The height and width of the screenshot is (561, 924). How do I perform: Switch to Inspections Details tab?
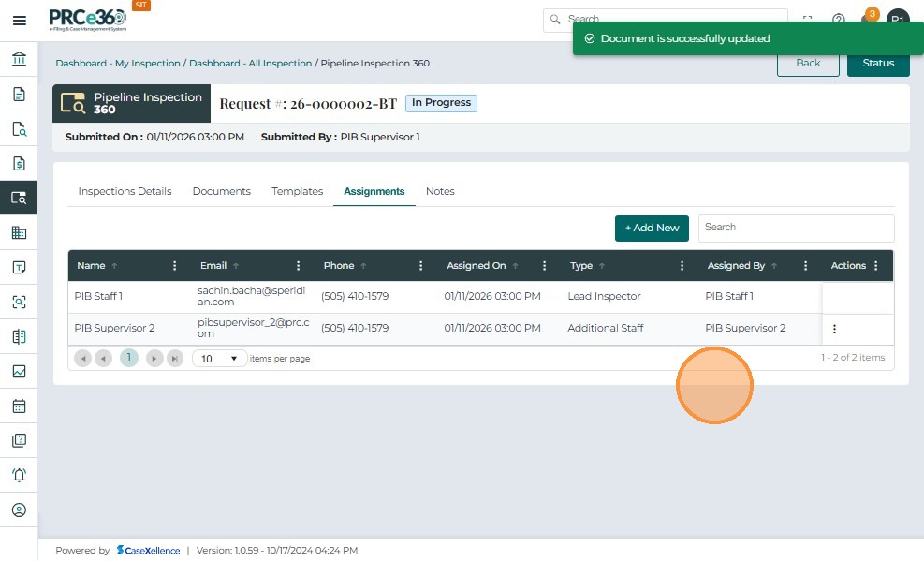[125, 191]
